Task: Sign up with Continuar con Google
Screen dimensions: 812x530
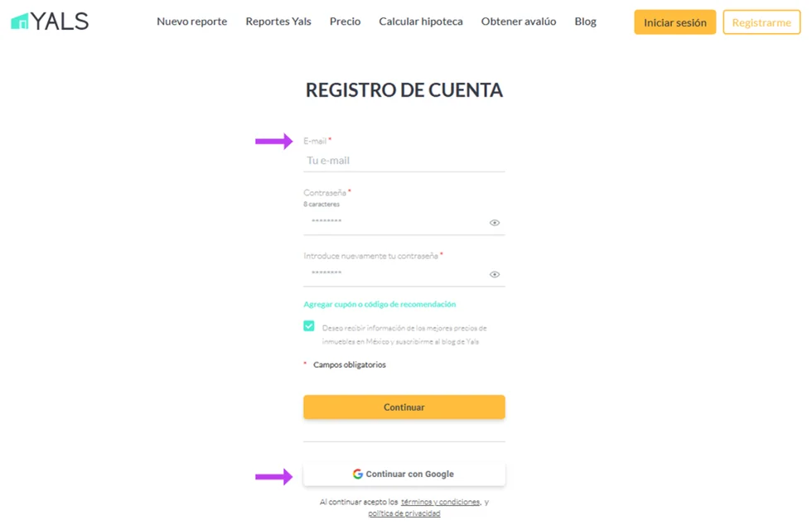Action: [404, 475]
